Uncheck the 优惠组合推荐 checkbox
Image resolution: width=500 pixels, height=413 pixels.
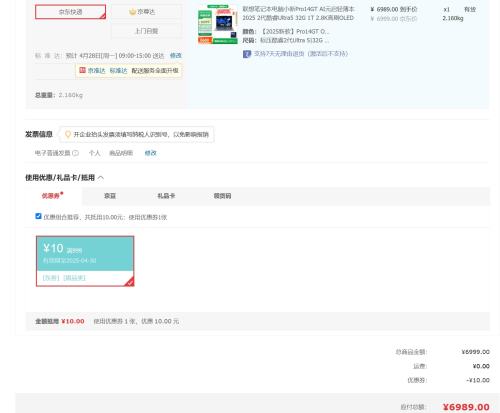point(38,216)
